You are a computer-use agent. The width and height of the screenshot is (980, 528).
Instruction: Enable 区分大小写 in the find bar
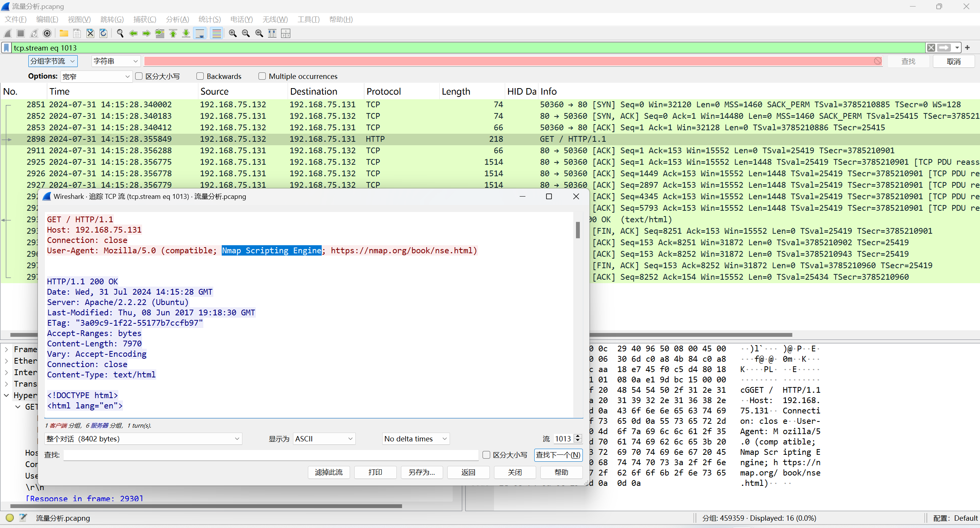coord(139,76)
